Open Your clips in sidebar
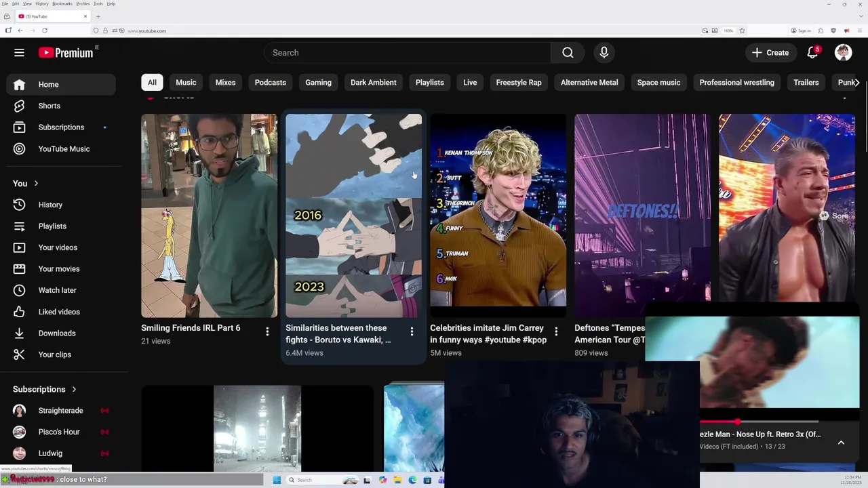 coord(61,354)
